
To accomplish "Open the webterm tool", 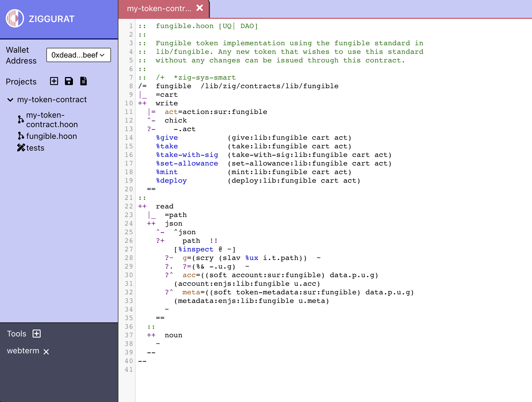I will (23, 351).
